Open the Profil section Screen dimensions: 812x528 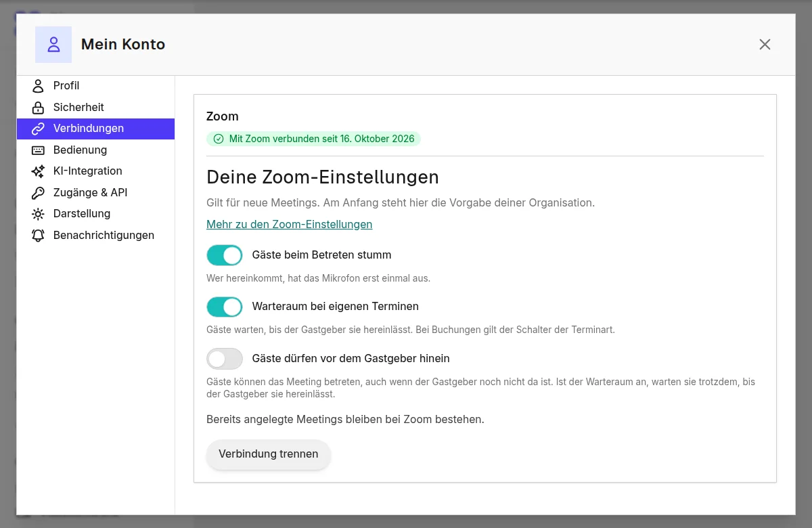[95, 86]
